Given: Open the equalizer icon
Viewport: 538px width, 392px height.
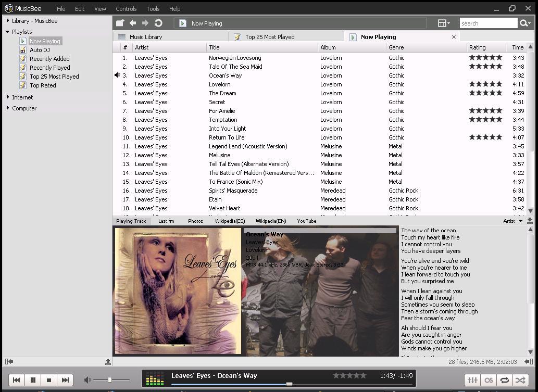Looking at the screenshot, I should click(472, 380).
